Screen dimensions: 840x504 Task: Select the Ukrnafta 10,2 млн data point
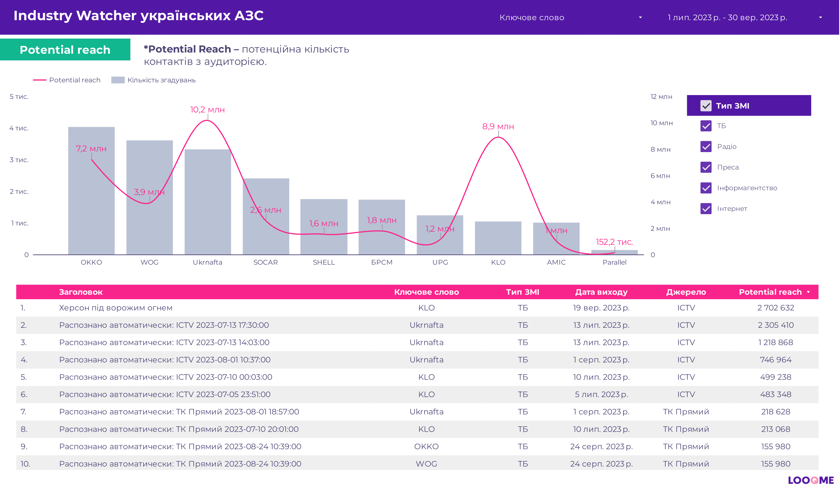pyautogui.click(x=207, y=121)
